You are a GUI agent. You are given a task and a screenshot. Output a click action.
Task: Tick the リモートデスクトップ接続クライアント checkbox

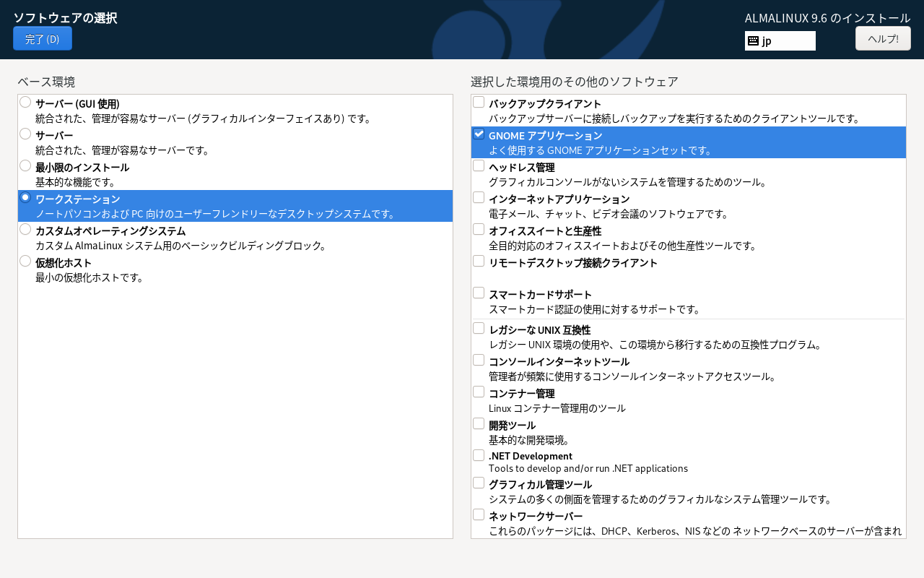coord(479,261)
